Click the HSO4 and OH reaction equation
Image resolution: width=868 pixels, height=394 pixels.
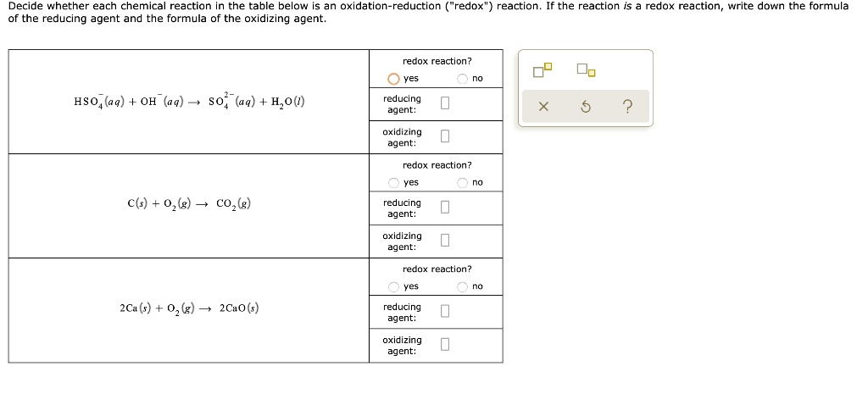189,102
